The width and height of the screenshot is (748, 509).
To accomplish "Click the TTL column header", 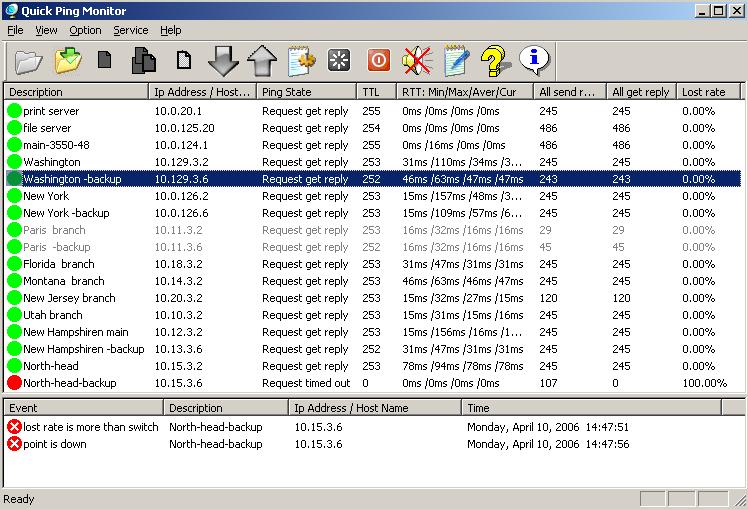I will coord(376,92).
